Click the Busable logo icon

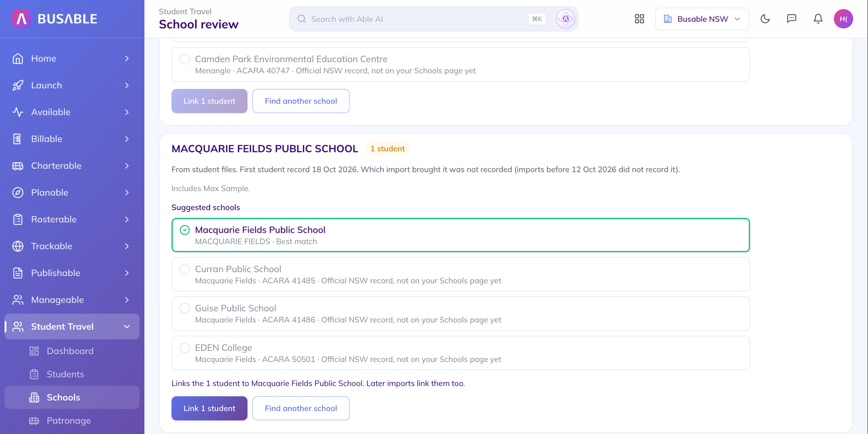point(21,19)
